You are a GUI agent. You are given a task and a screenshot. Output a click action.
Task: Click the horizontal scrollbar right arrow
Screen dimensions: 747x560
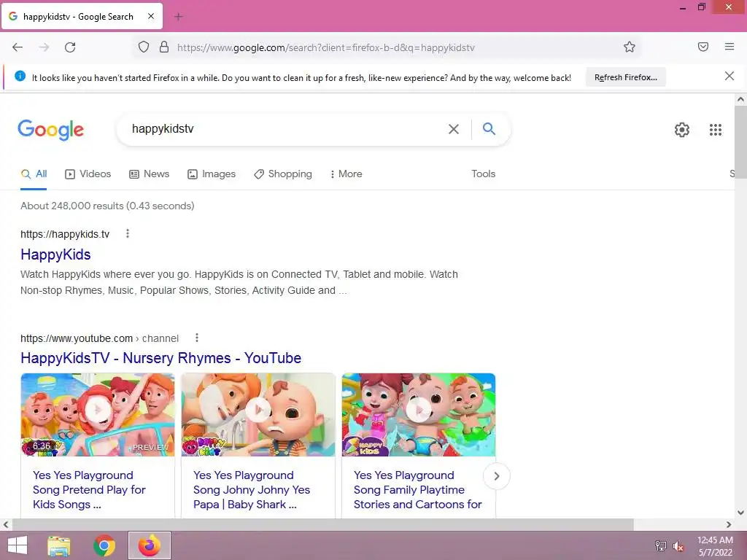pyautogui.click(x=729, y=524)
